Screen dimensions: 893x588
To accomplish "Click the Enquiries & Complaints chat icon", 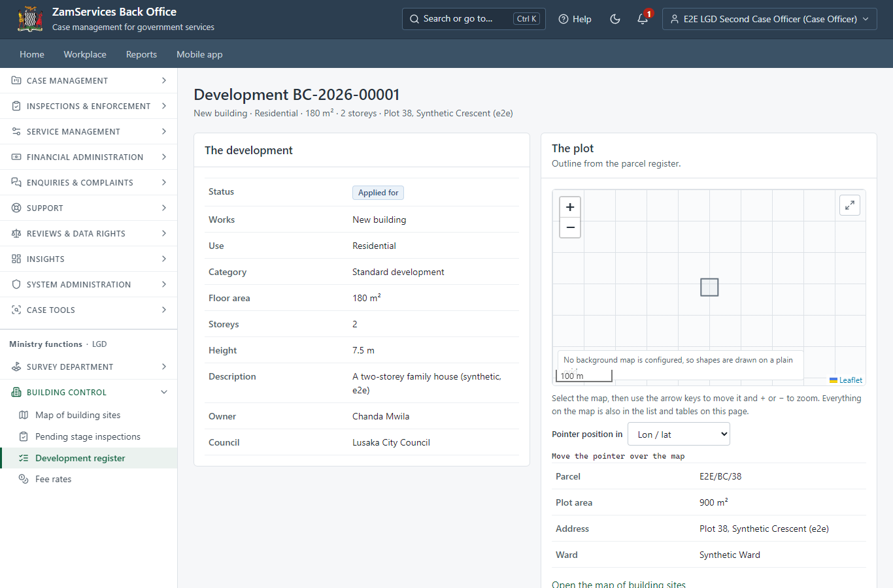I will click(x=16, y=182).
